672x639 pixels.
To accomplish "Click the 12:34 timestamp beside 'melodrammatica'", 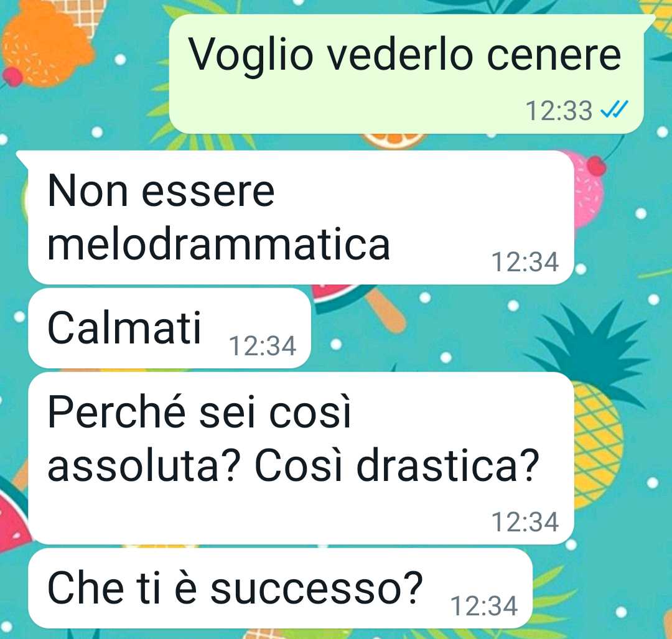I will click(525, 262).
